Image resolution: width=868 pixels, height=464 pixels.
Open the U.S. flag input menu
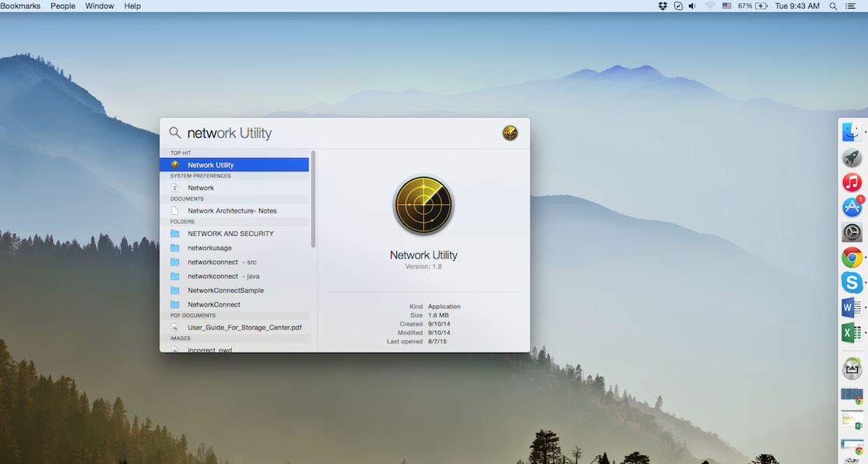coord(727,6)
